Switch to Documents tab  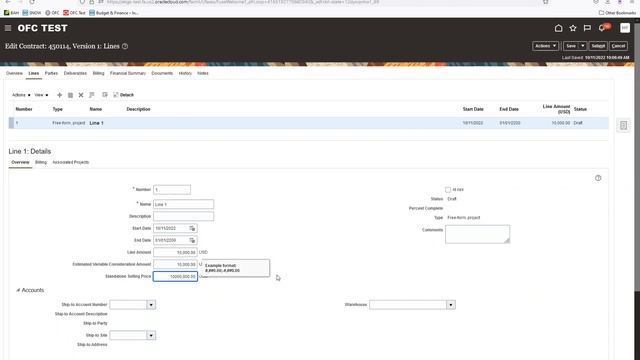pyautogui.click(x=162, y=73)
